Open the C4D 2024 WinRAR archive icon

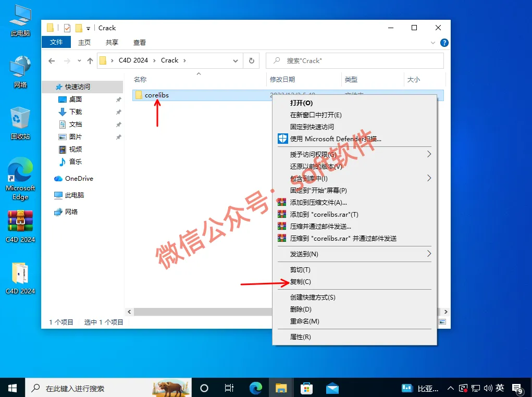[20, 227]
